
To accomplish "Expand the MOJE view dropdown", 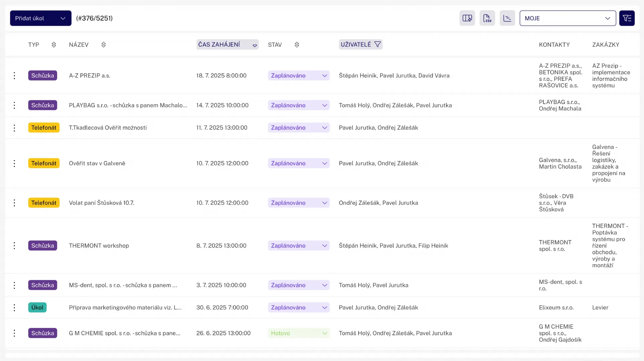I will click(567, 18).
